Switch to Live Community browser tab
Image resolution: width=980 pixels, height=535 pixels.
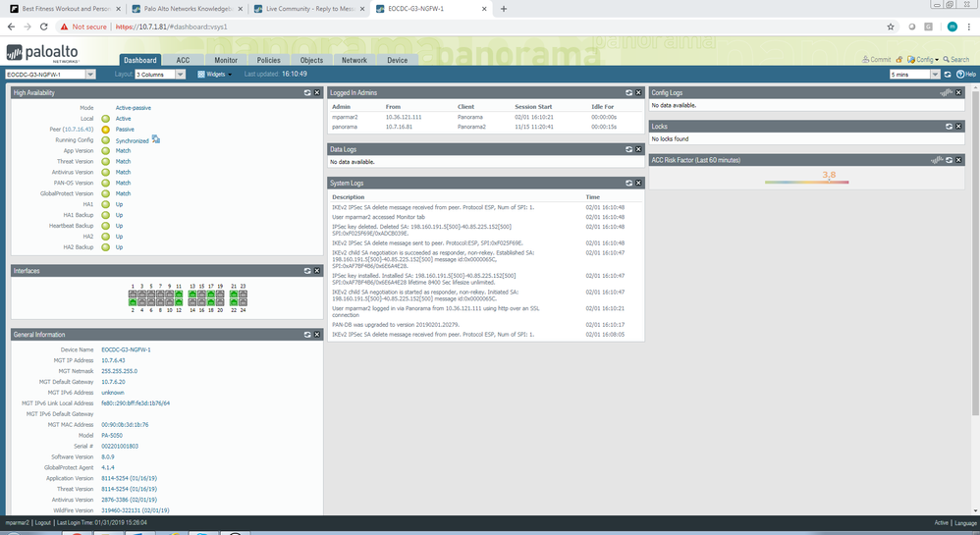pyautogui.click(x=308, y=9)
